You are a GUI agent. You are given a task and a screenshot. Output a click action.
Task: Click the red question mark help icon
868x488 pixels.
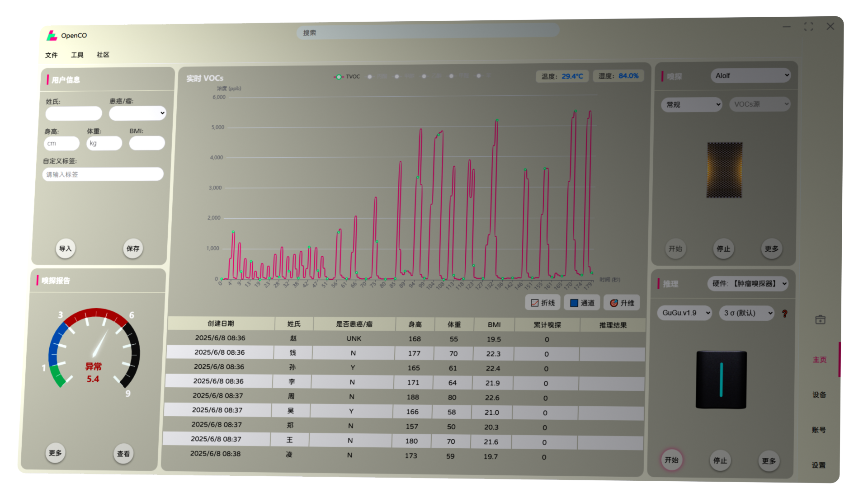click(785, 314)
